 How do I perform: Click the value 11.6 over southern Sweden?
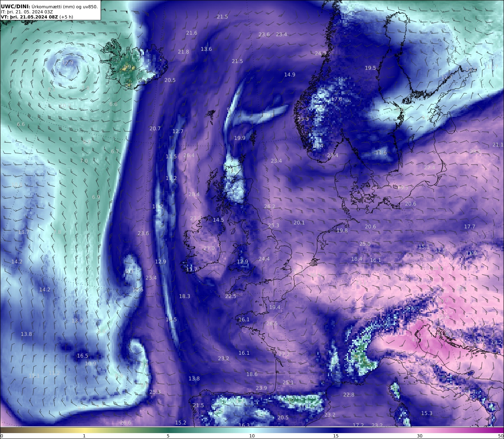[381, 153]
